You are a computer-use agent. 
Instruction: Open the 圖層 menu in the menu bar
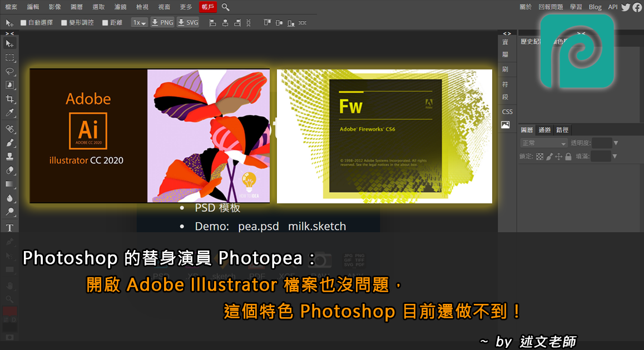(x=76, y=7)
